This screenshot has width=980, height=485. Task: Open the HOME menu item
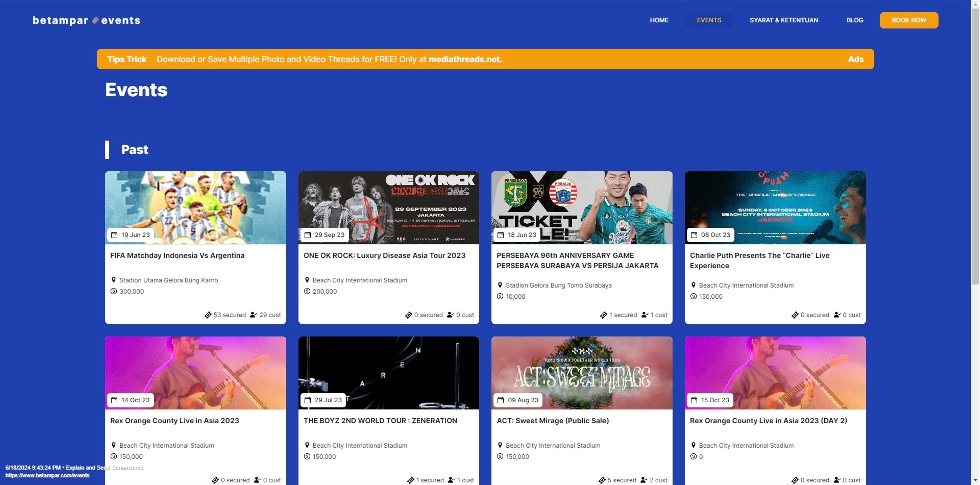(659, 20)
